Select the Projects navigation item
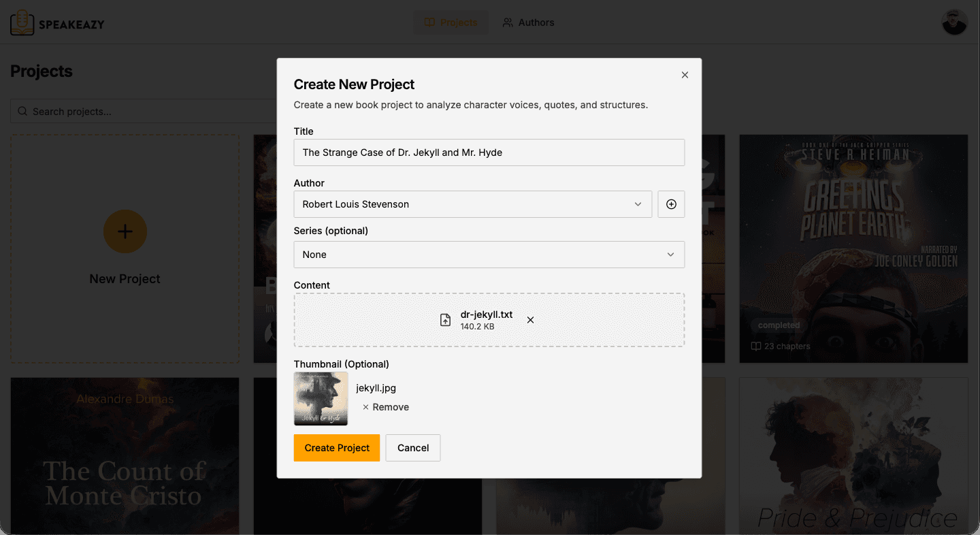The height and width of the screenshot is (535, 980). [x=451, y=22]
